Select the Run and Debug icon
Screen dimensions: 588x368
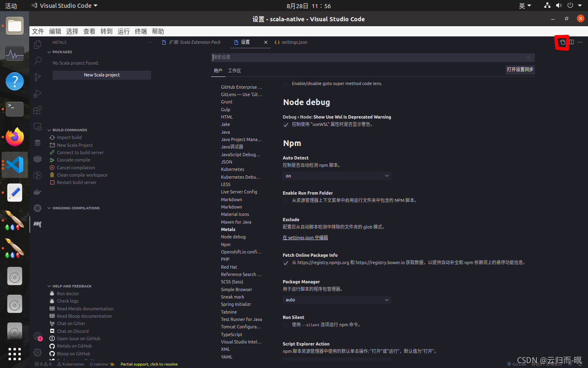click(x=38, y=93)
